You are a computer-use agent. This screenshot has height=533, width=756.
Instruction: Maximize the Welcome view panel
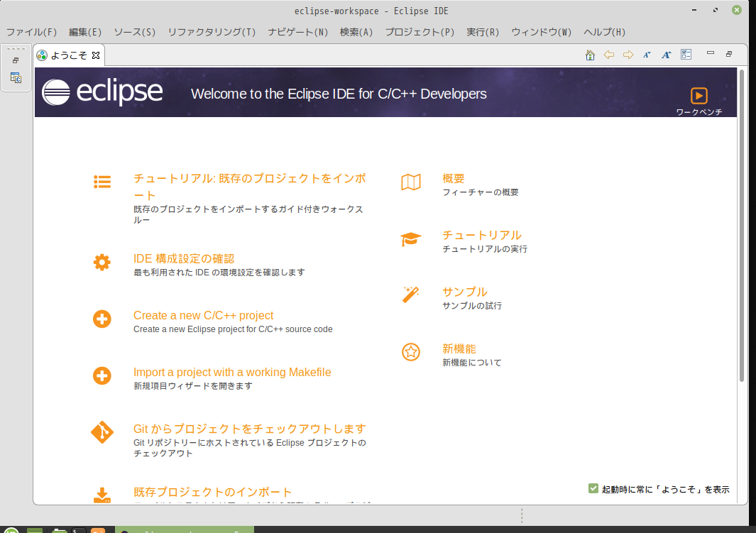click(x=729, y=54)
